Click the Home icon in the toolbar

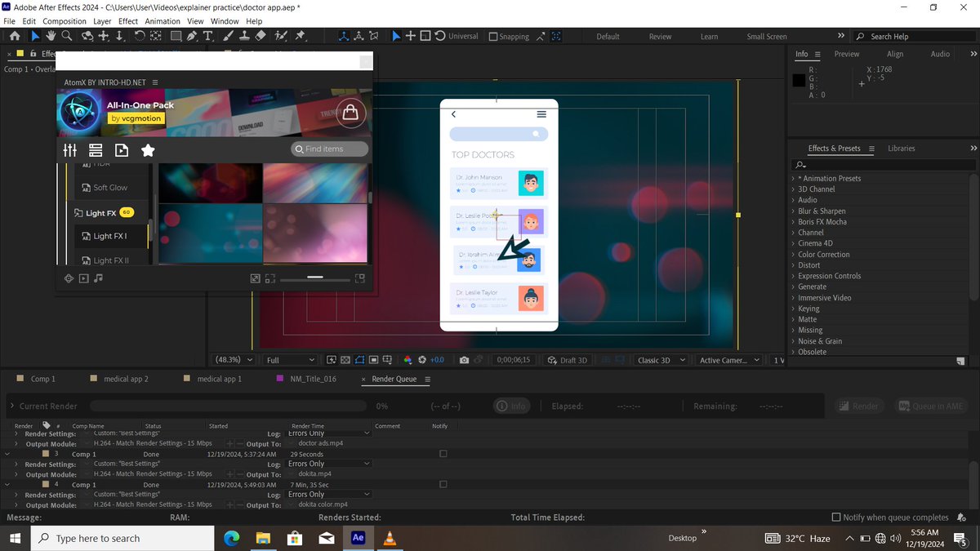[14, 36]
